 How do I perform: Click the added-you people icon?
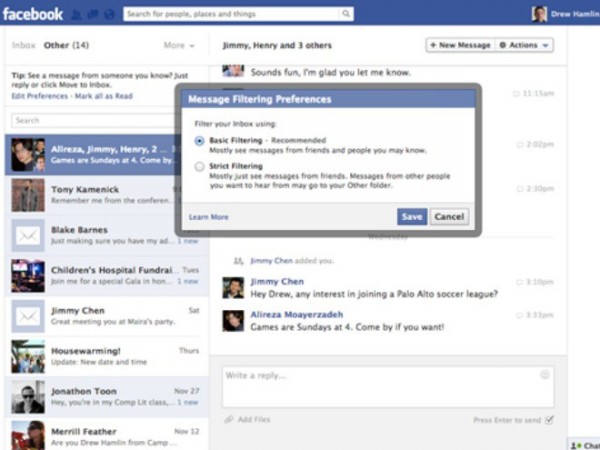click(238, 261)
